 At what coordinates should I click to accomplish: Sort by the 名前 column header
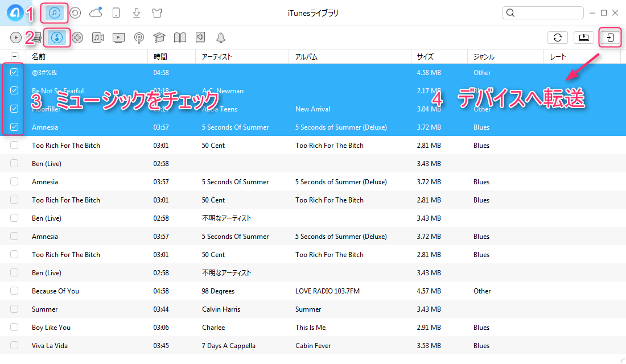tap(87, 57)
